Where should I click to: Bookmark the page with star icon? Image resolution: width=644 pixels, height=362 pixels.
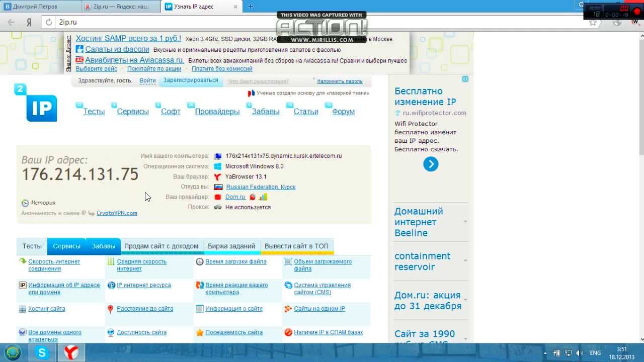pyautogui.click(x=593, y=22)
